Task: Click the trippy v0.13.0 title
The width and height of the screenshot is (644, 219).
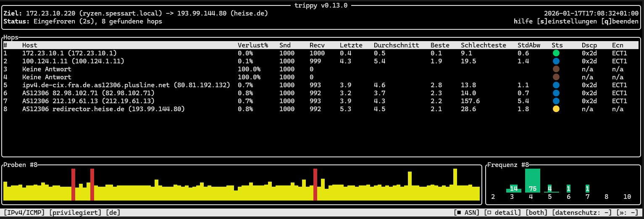Action: (x=321, y=5)
